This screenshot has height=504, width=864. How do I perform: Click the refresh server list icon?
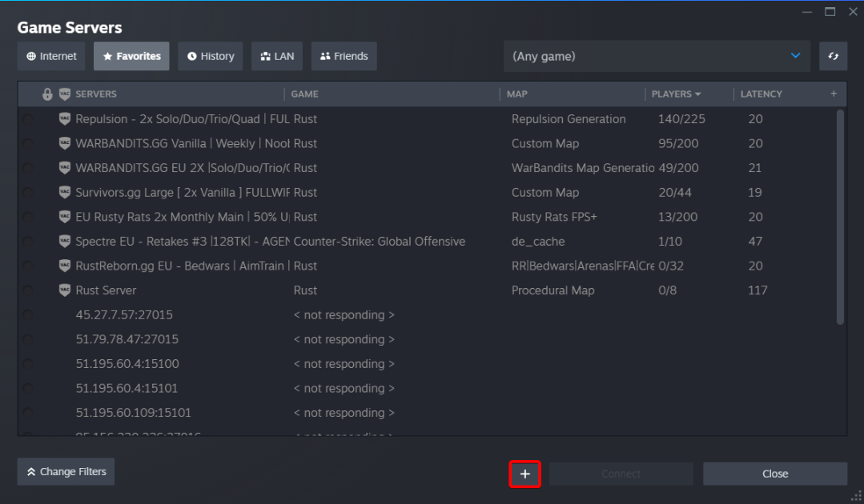[833, 56]
